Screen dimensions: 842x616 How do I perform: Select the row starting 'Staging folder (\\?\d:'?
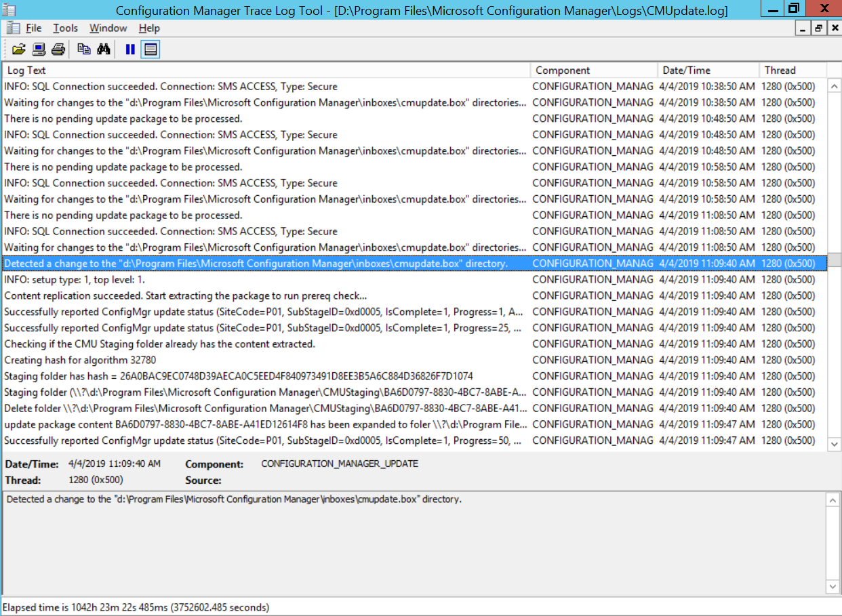click(x=415, y=392)
